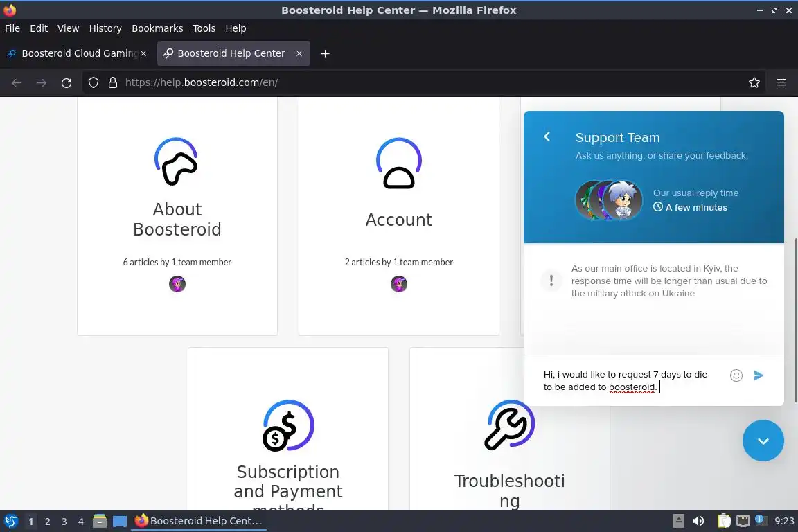Focus the URL address bar
This screenshot has width=798, height=532.
[x=423, y=82]
